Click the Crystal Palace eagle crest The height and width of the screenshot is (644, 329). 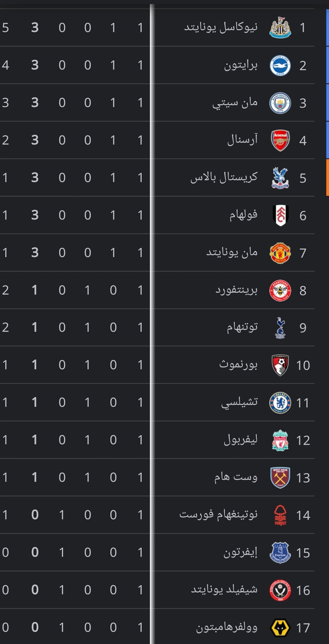(280, 178)
